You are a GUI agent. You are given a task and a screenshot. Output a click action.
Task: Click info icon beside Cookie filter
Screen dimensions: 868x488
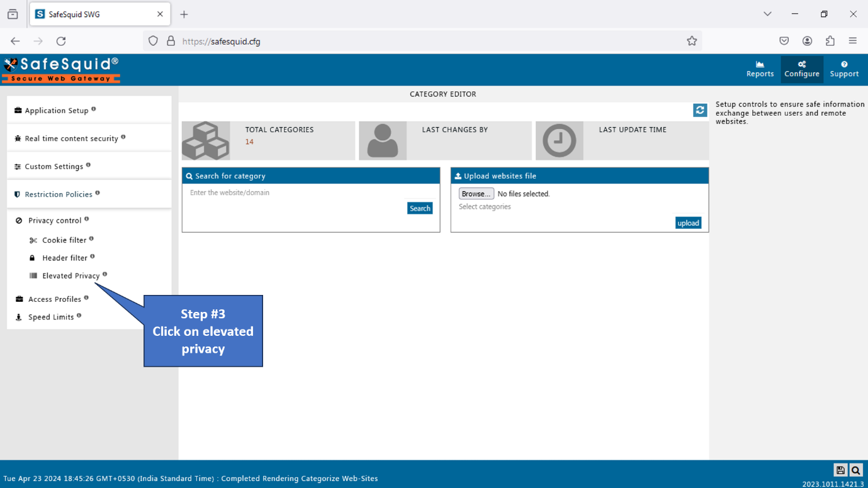pyautogui.click(x=91, y=238)
